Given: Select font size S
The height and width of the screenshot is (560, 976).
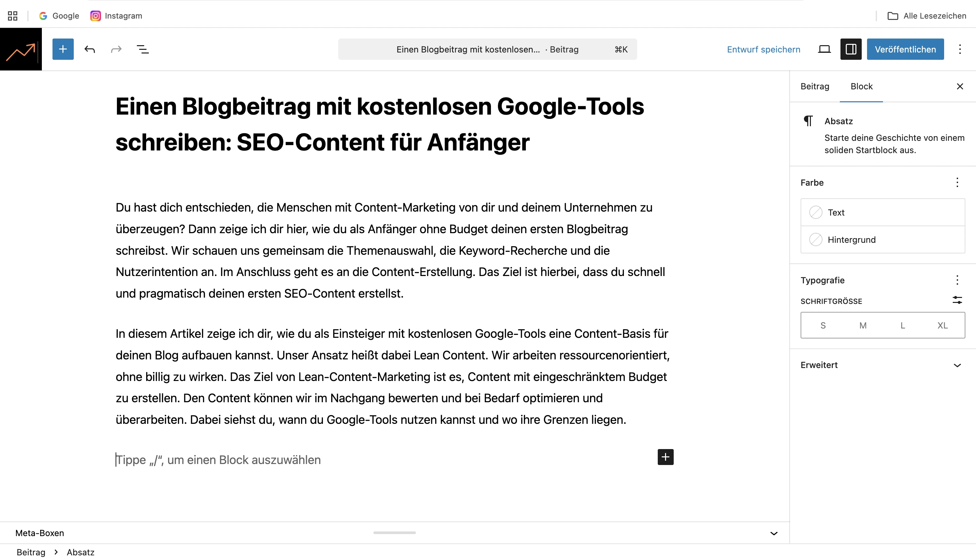Looking at the screenshot, I should [x=823, y=326].
